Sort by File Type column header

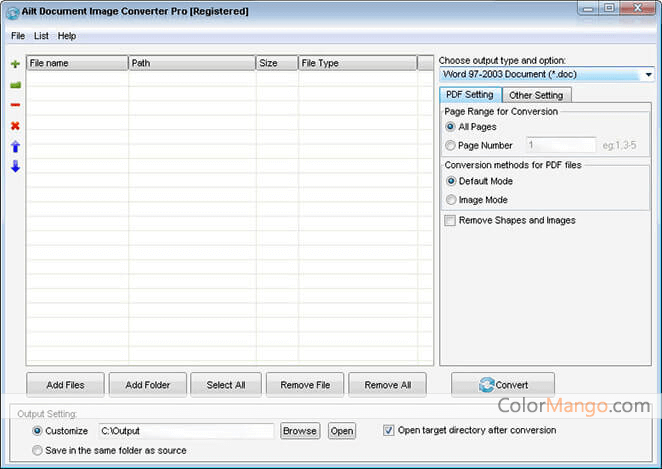[358, 63]
